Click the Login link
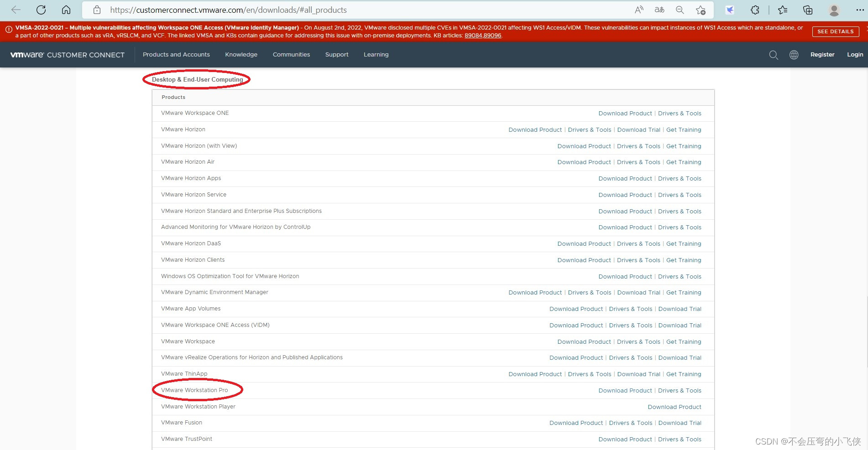The image size is (868, 450). (855, 54)
